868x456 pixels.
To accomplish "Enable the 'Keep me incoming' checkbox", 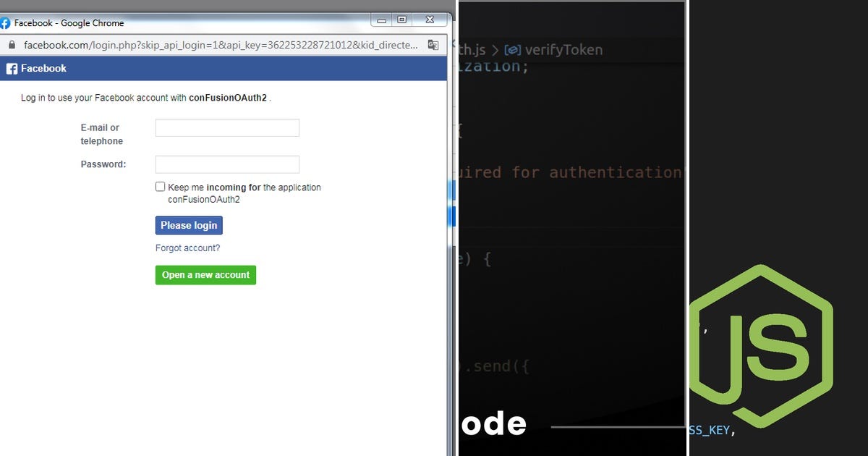I will tap(160, 186).
